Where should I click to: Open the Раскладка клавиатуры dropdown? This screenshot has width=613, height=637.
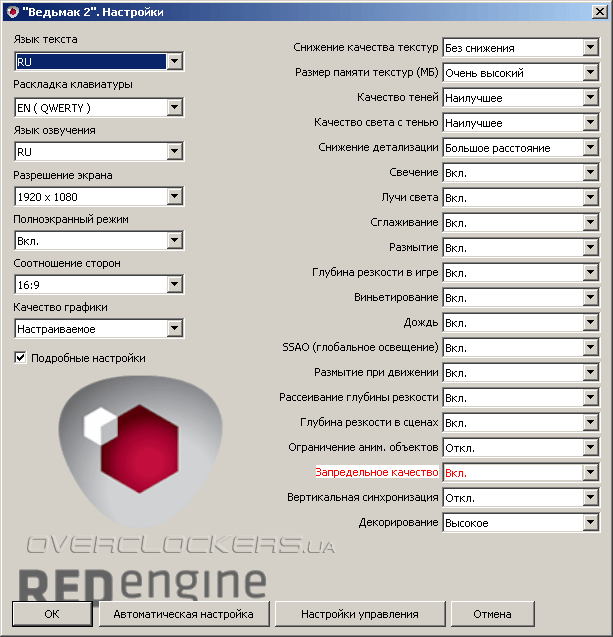[x=99, y=108]
